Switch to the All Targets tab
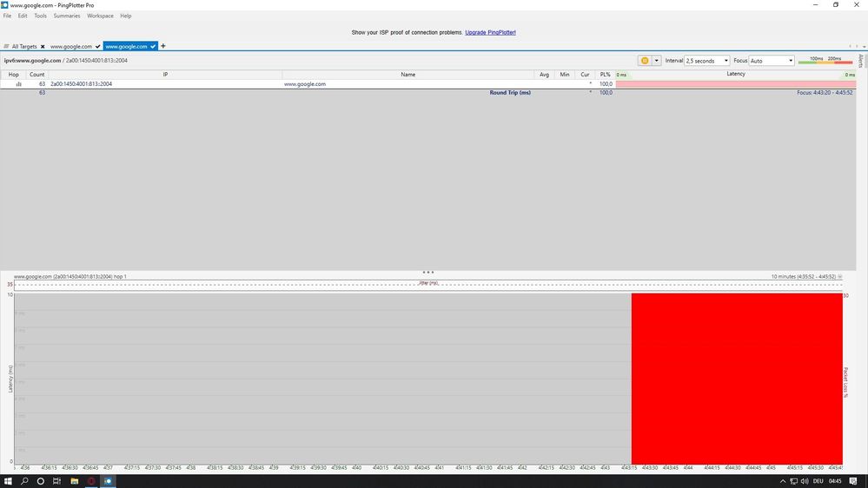868x488 pixels. tap(24, 47)
